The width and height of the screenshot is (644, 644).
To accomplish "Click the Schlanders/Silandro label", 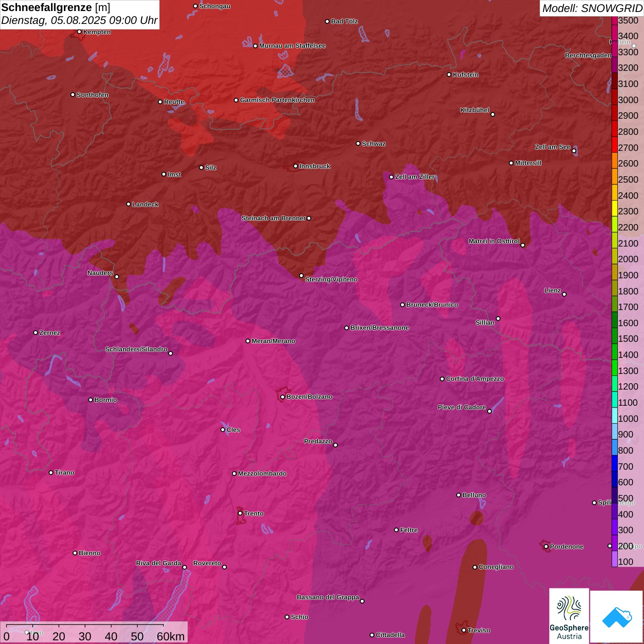I will click(x=136, y=349).
